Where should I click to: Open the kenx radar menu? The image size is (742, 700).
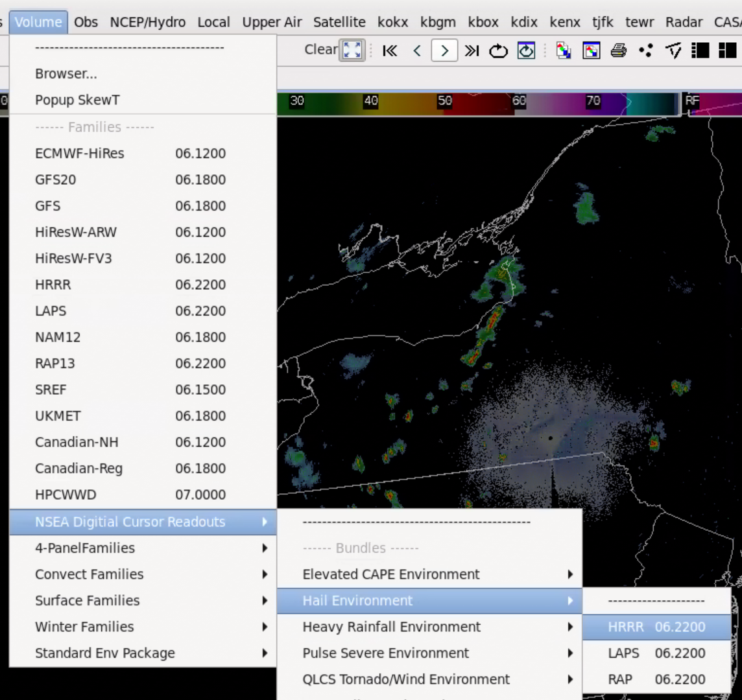point(565,22)
